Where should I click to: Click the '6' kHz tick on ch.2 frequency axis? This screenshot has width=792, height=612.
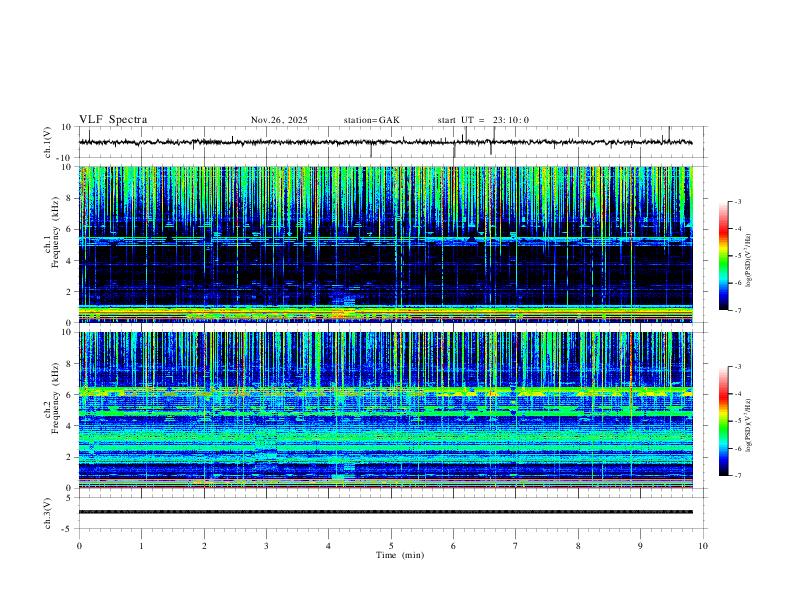pyautogui.click(x=70, y=395)
